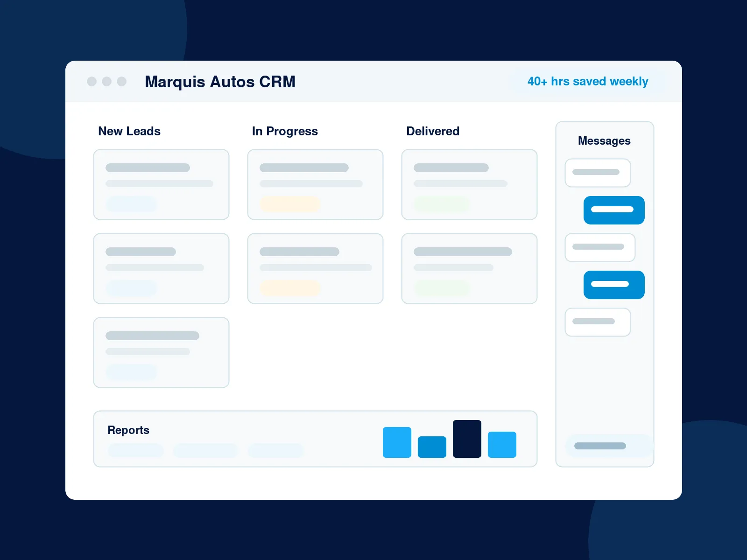Click the yellow tag on the top In Progress card
747x560 pixels.
point(290,204)
